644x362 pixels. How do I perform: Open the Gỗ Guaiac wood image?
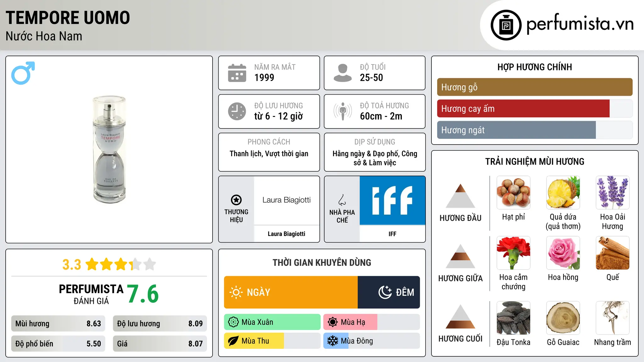(x=563, y=318)
